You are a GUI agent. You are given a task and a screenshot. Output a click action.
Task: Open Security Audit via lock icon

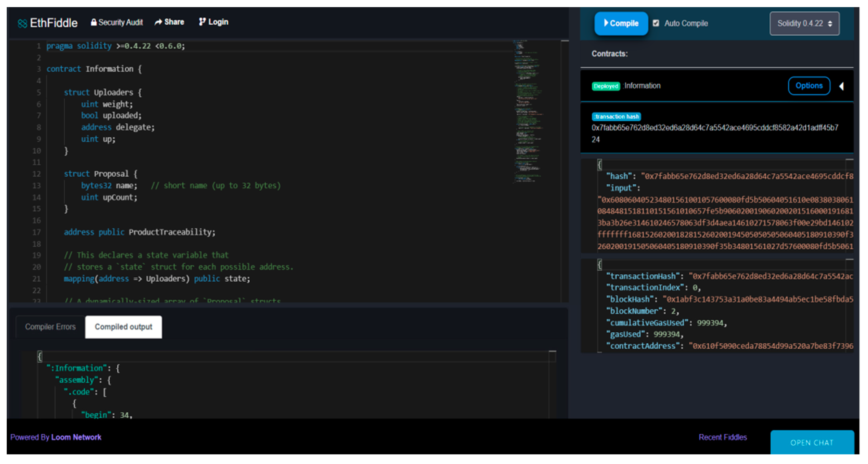[x=94, y=22]
